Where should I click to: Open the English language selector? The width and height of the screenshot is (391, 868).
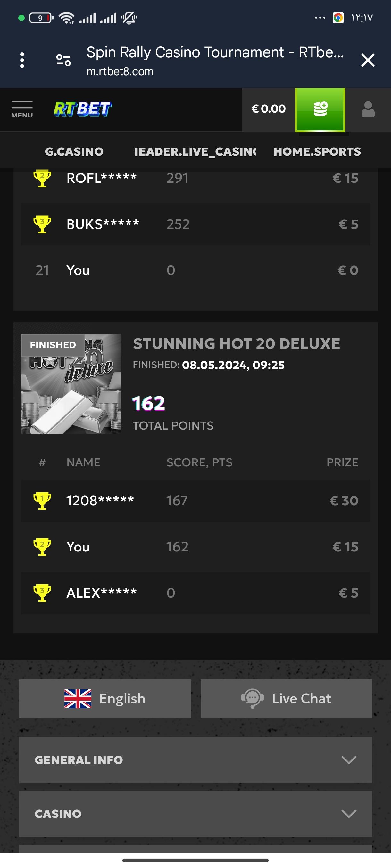point(105,698)
